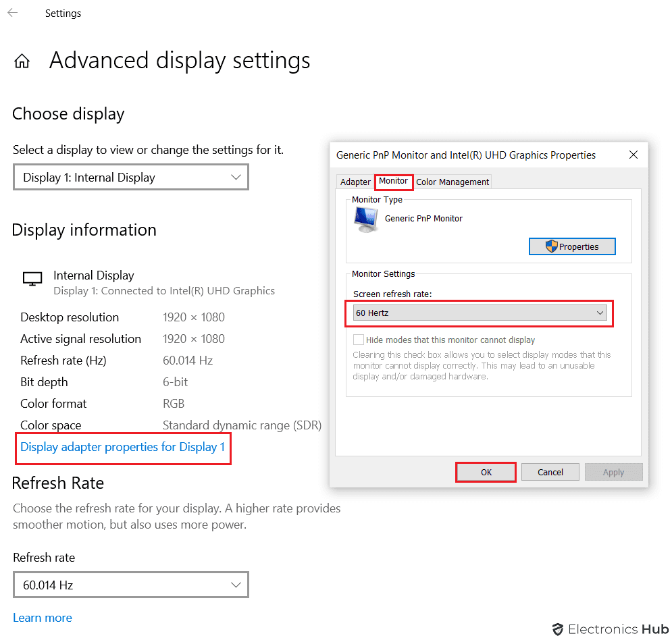
Task: Open Settings home via house icon
Action: (22, 61)
